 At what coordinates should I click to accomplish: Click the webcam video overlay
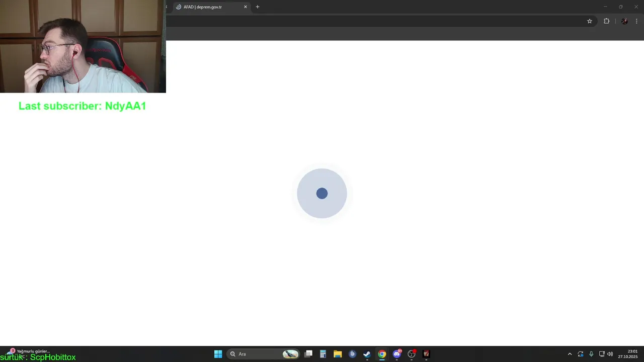pyautogui.click(x=83, y=46)
